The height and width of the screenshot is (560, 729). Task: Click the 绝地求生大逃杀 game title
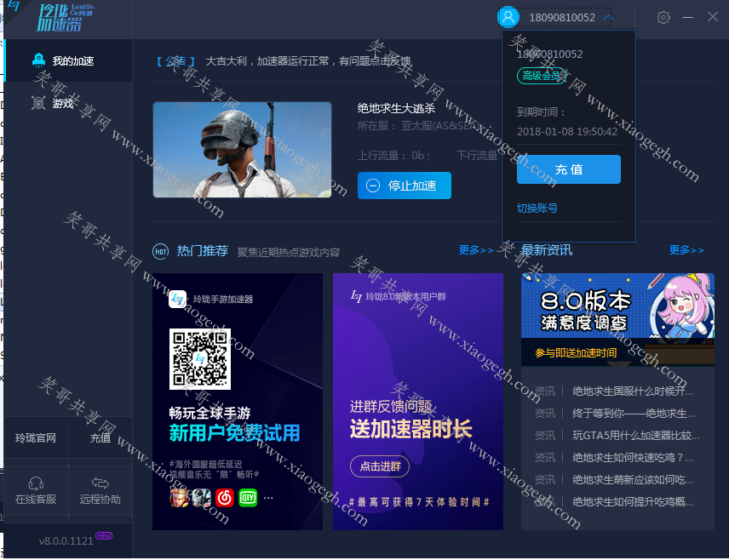[396, 108]
